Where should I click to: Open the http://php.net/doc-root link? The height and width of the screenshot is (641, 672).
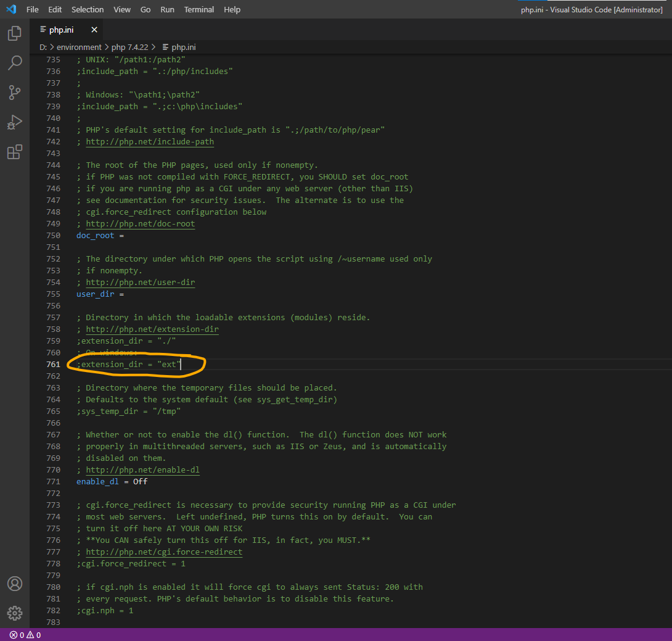click(x=140, y=223)
